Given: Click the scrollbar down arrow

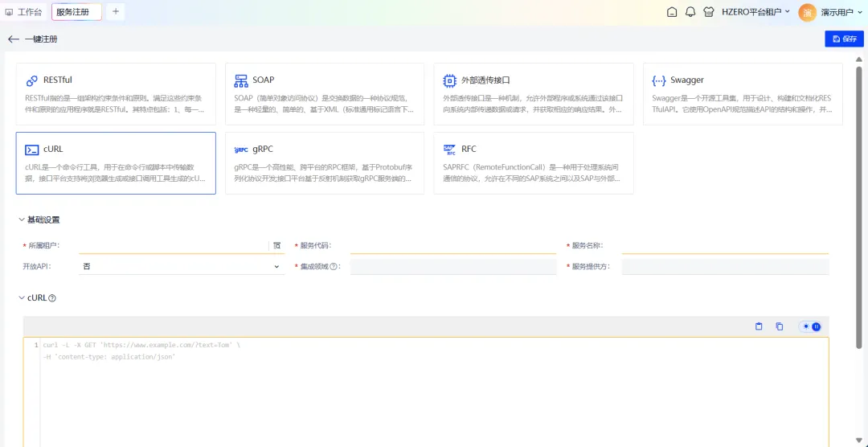Looking at the screenshot, I should click(x=858, y=440).
